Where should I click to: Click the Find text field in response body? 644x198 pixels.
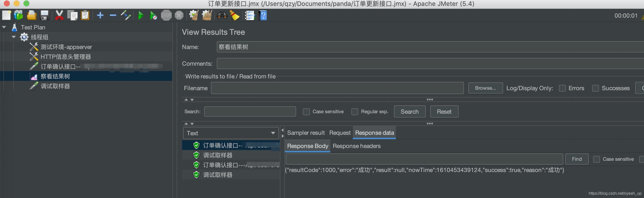coord(424,159)
